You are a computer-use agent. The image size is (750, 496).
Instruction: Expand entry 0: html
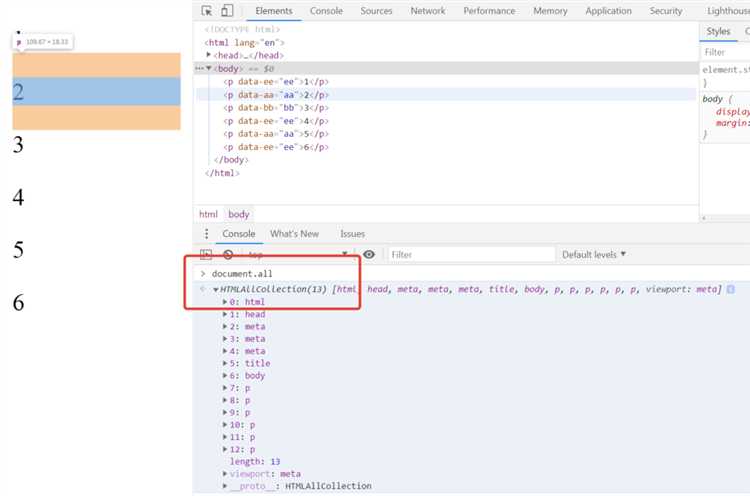[224, 302]
